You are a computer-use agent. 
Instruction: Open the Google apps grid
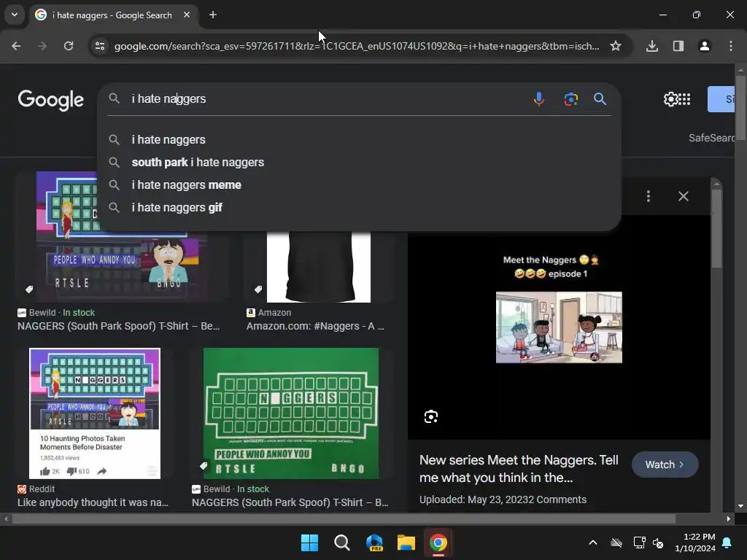point(684,99)
